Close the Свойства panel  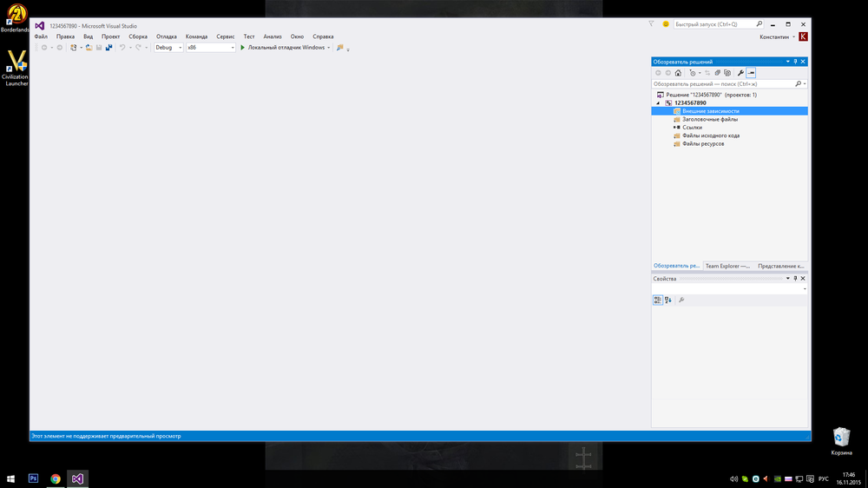(803, 279)
